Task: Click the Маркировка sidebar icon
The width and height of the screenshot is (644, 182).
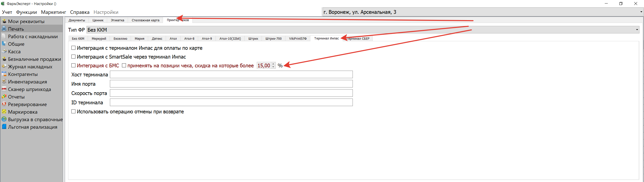Action: (4, 112)
